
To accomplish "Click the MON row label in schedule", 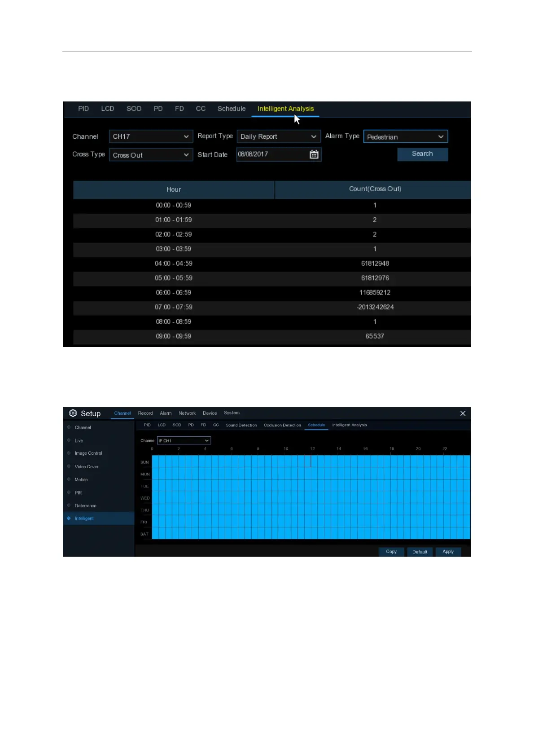I will [145, 474].
